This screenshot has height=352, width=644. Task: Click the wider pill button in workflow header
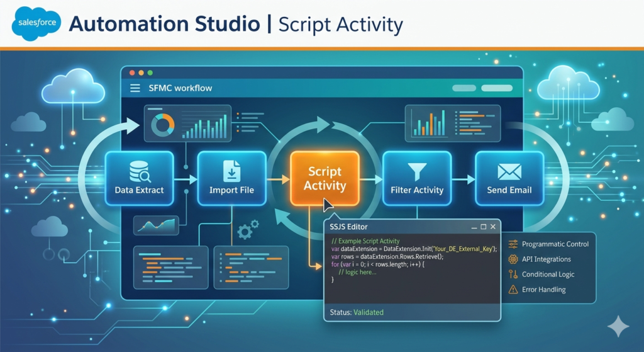tap(497, 88)
